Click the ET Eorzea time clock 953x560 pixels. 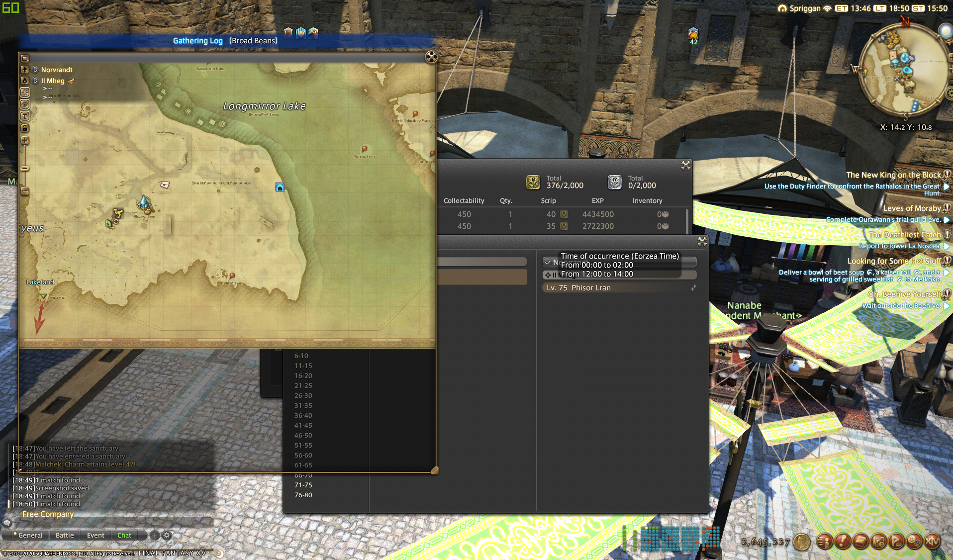pyautogui.click(x=853, y=8)
